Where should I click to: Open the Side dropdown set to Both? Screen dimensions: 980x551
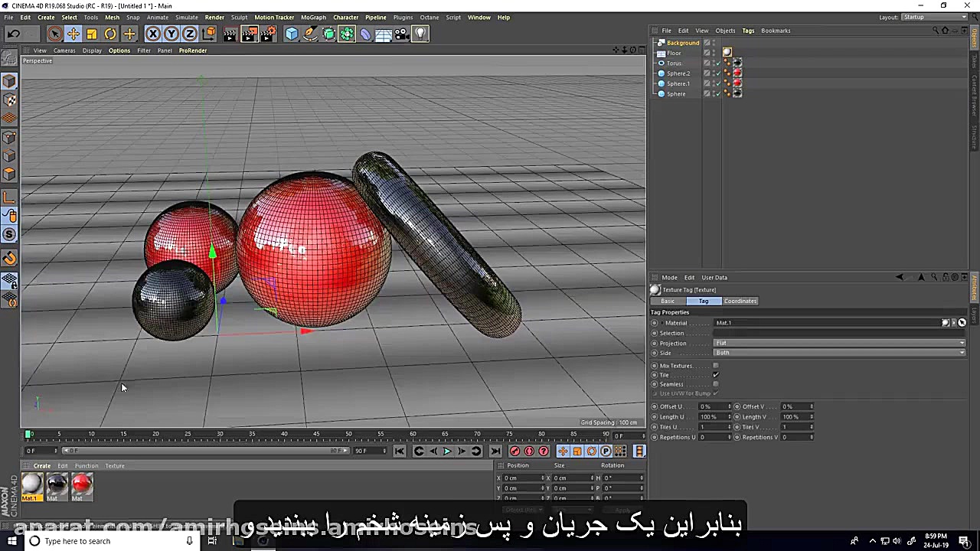838,353
